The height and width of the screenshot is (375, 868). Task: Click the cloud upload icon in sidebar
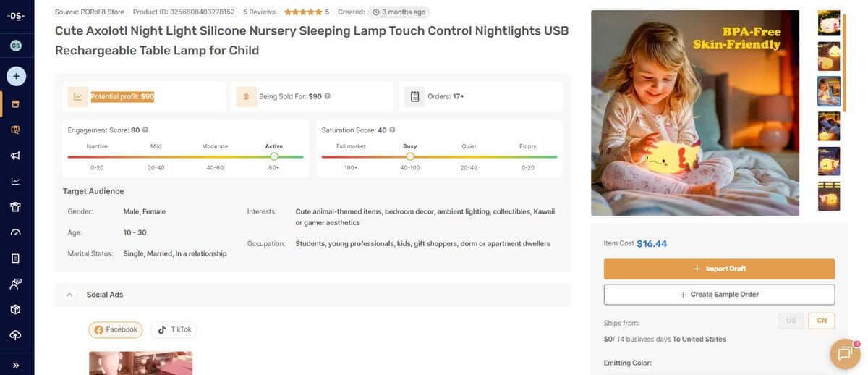(16, 335)
